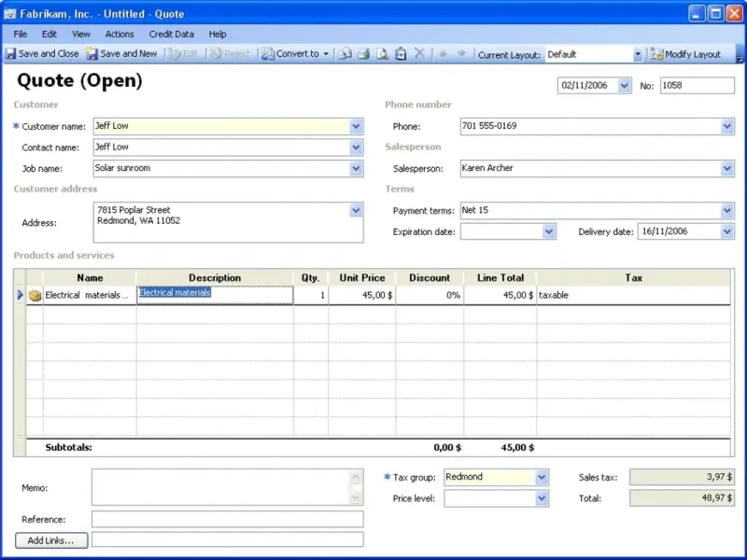Open the Actions menu
Screen dimensions: 747x560
pos(120,34)
